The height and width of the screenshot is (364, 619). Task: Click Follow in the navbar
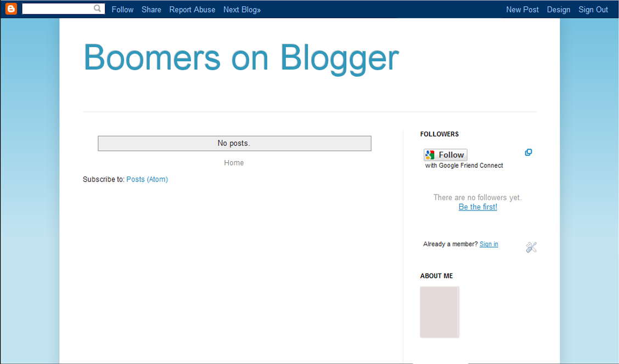coord(122,9)
